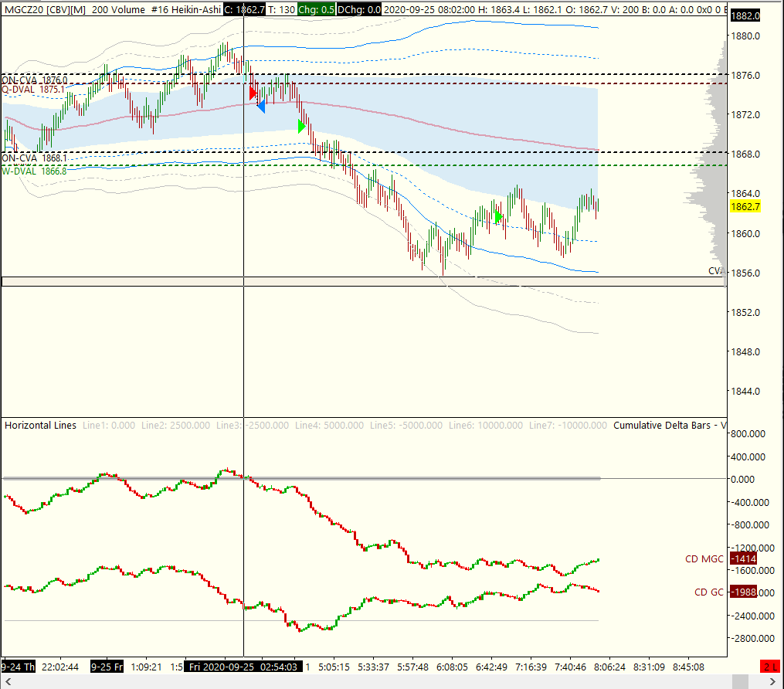Click the 1844.0 price axis label
Image resolution: width=784 pixels, height=689 pixels.
coord(745,392)
